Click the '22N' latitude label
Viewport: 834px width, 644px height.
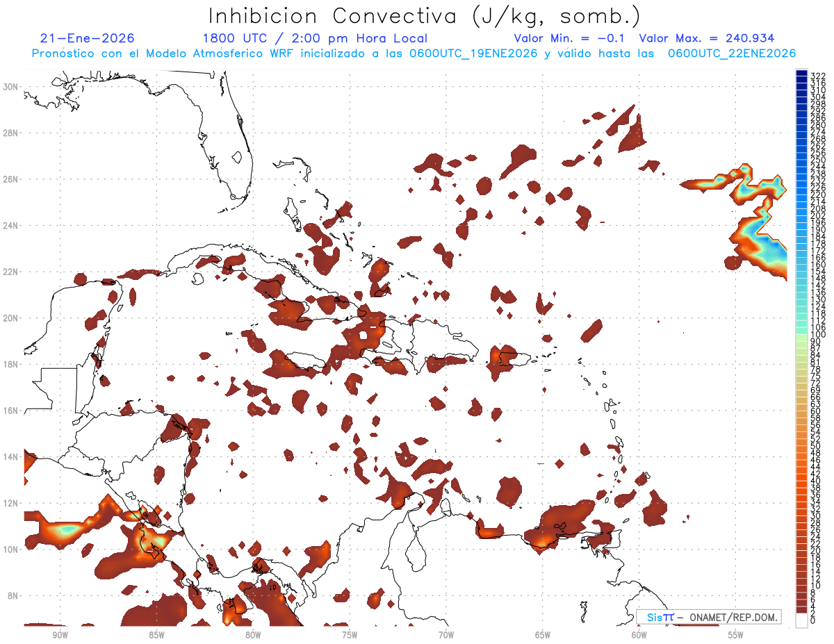coord(11,272)
